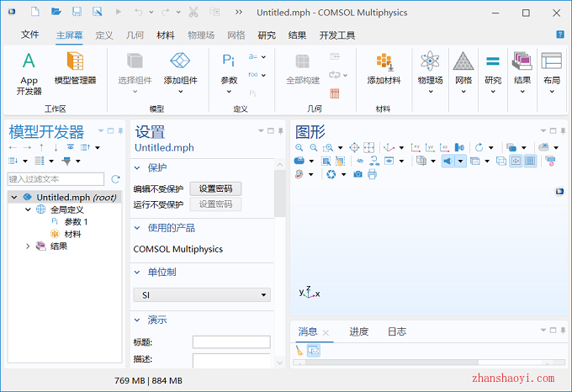The image size is (572, 392).
Task: Click the 键入过滤文本 filter box
Action: coord(56,179)
